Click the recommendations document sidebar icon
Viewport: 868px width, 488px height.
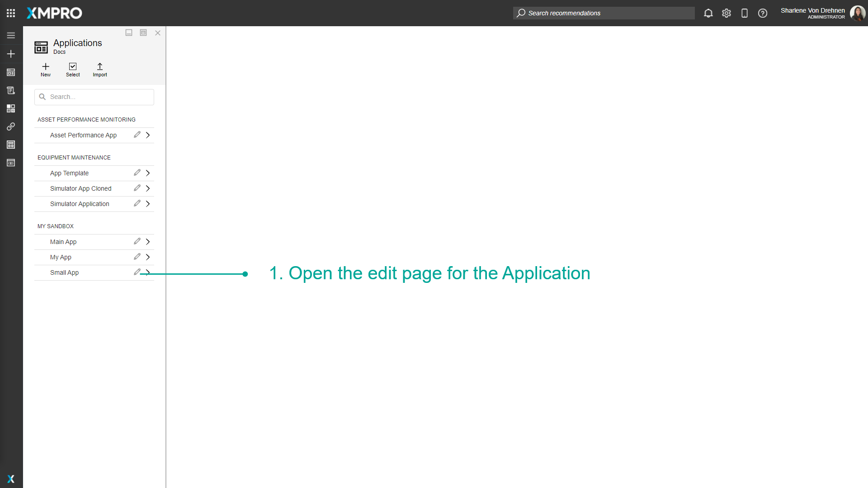pyautogui.click(x=11, y=90)
